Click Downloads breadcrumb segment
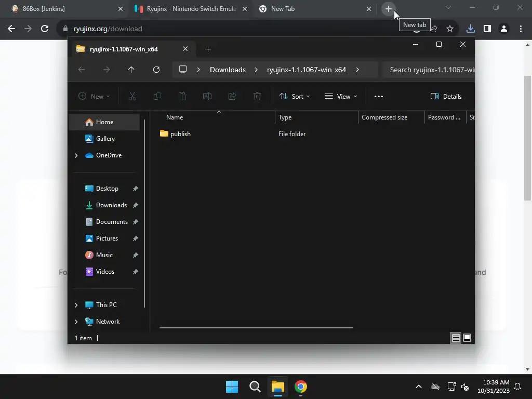 tap(228, 70)
